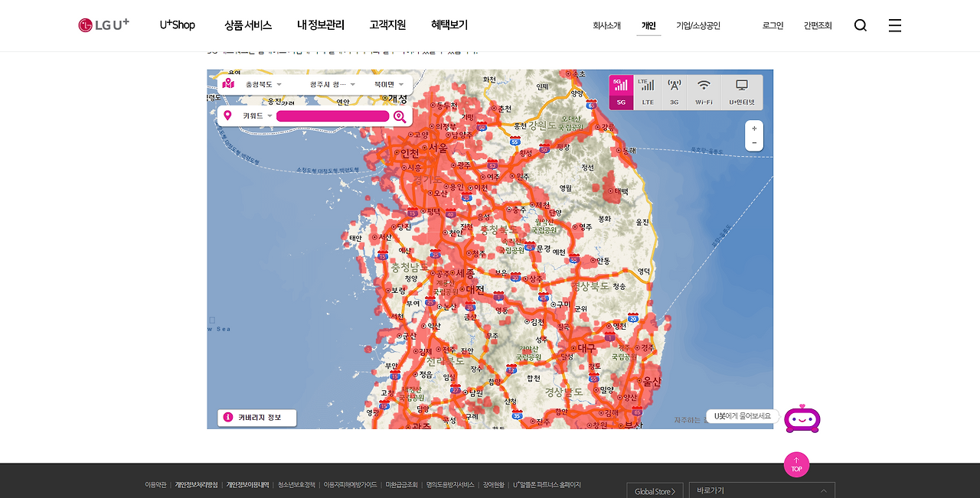Open 미환급금조회 footer link

[402, 485]
